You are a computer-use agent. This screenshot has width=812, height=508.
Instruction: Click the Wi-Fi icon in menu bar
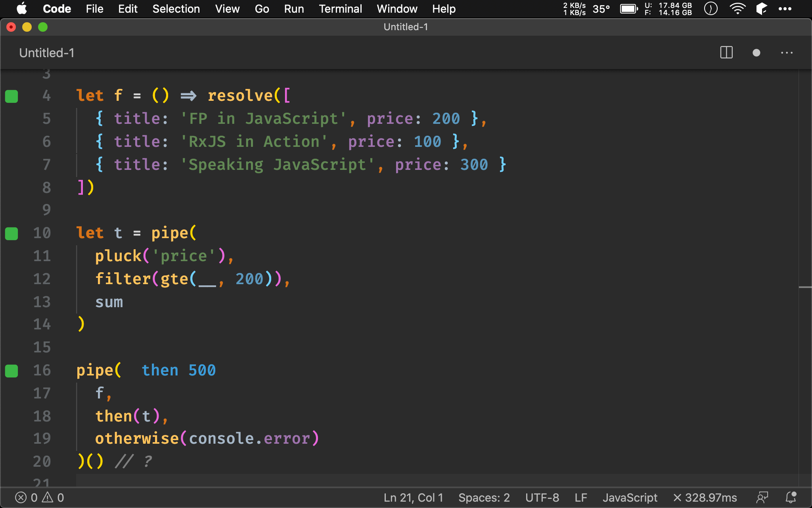click(x=737, y=9)
